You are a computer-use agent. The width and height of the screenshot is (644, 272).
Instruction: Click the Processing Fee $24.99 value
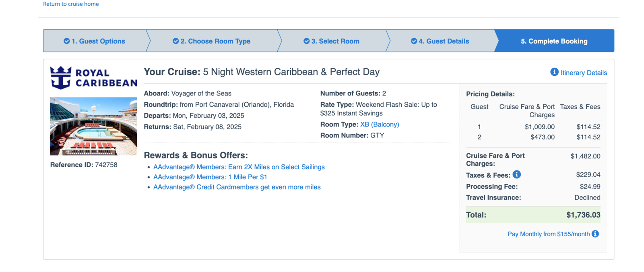(590, 187)
